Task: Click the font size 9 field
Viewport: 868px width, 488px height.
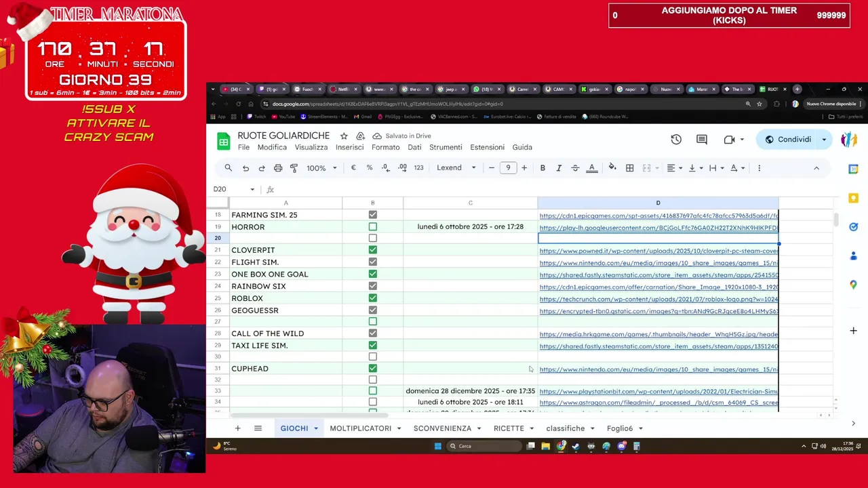Action: coord(508,168)
